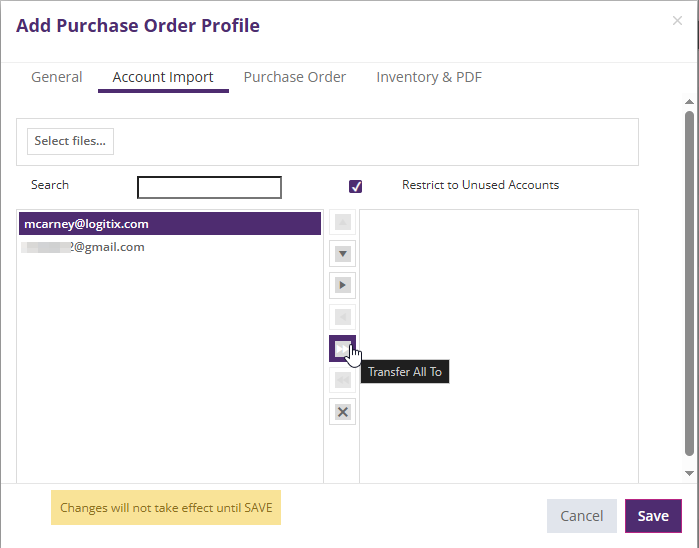The width and height of the screenshot is (699, 548).
Task: Transfer selected account to right list
Action: pyautogui.click(x=342, y=285)
